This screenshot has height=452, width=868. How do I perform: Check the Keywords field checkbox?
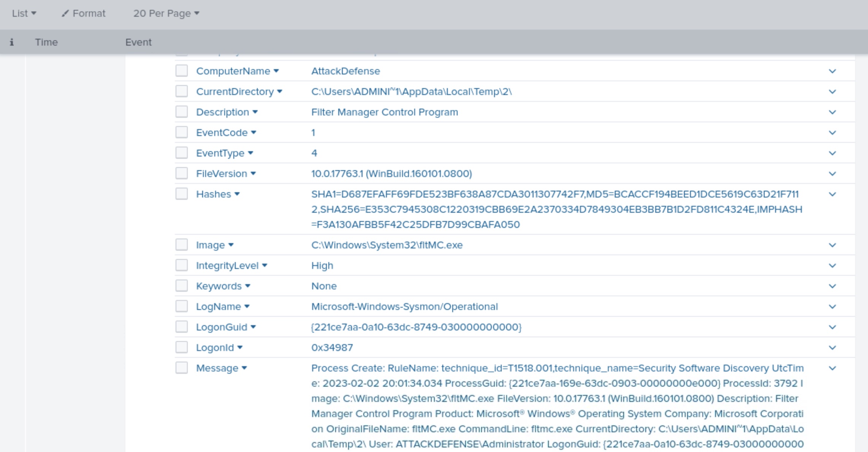tap(182, 286)
